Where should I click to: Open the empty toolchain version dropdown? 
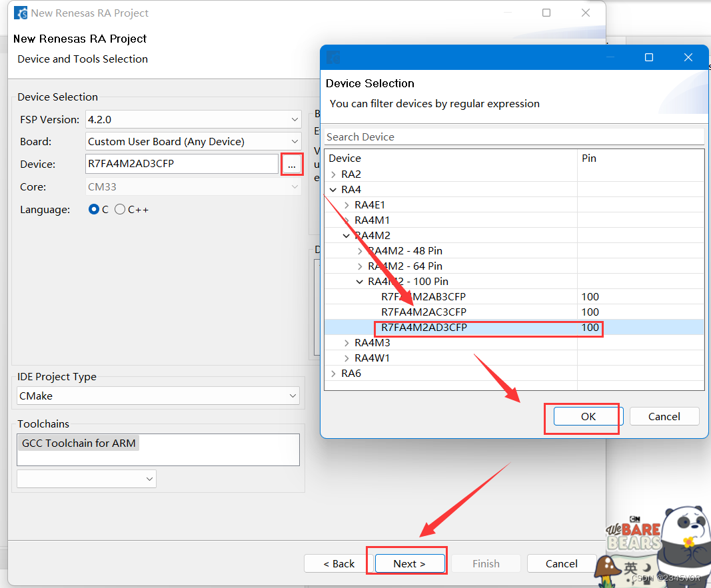149,479
